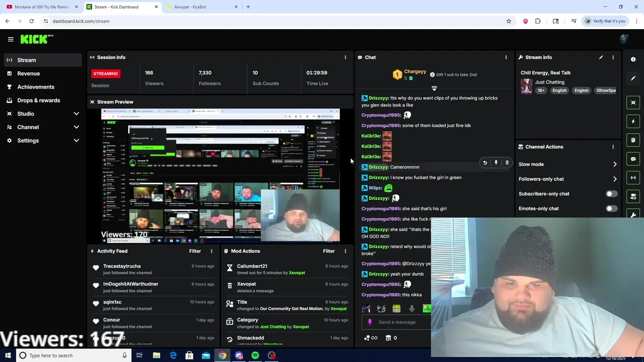Toggle Subscribers-only chat switch
This screenshot has height=362, width=644.
[611, 194]
